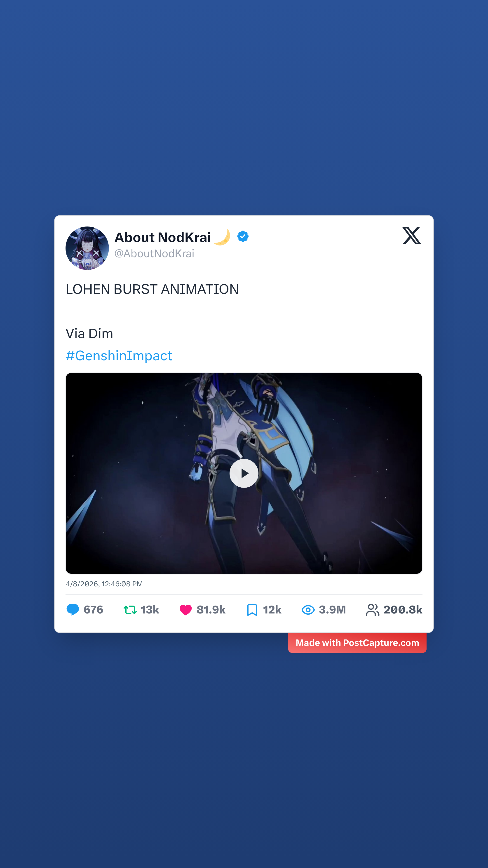
Task: Click the 4/8/2026 timestamp
Action: tap(104, 584)
